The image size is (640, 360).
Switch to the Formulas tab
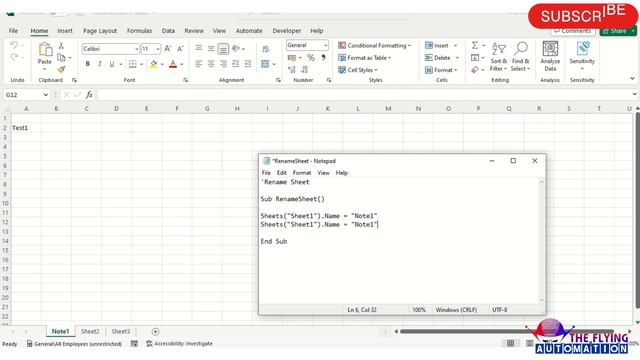(139, 31)
